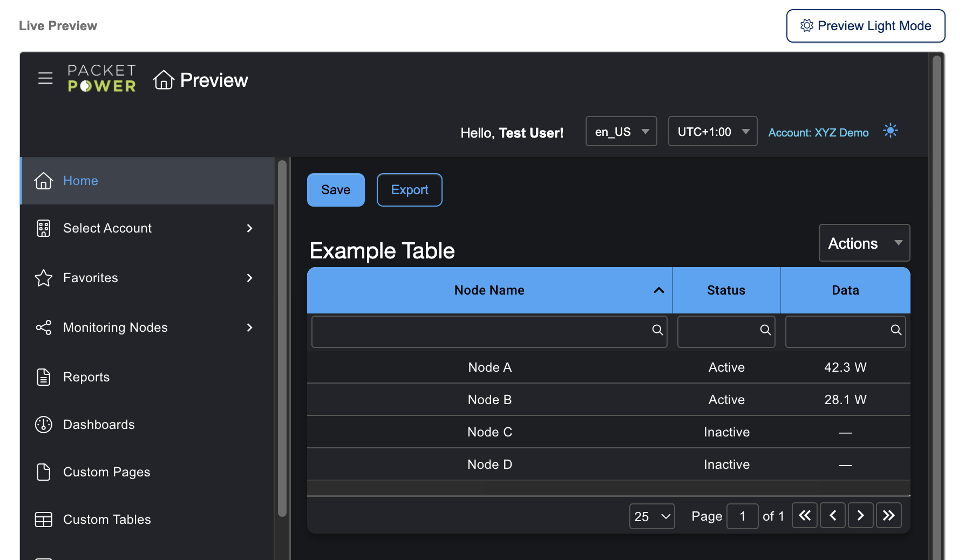
Task: Sort by the Data column header
Action: click(845, 290)
